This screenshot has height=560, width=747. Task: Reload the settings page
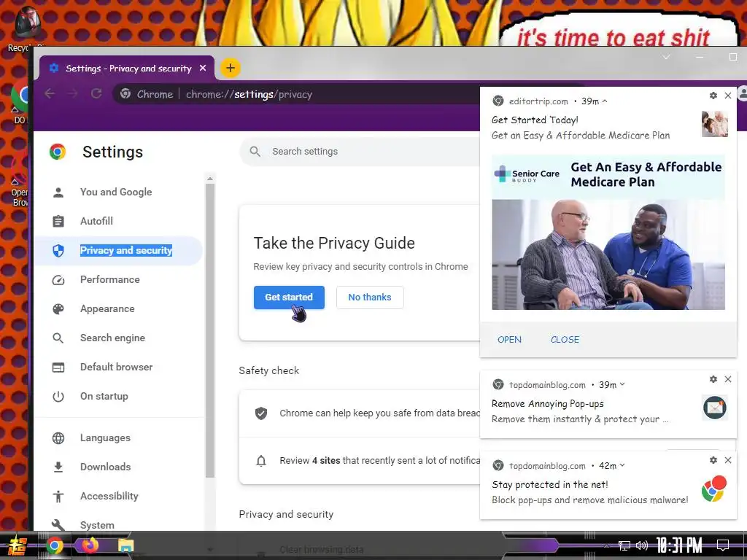[96, 94]
